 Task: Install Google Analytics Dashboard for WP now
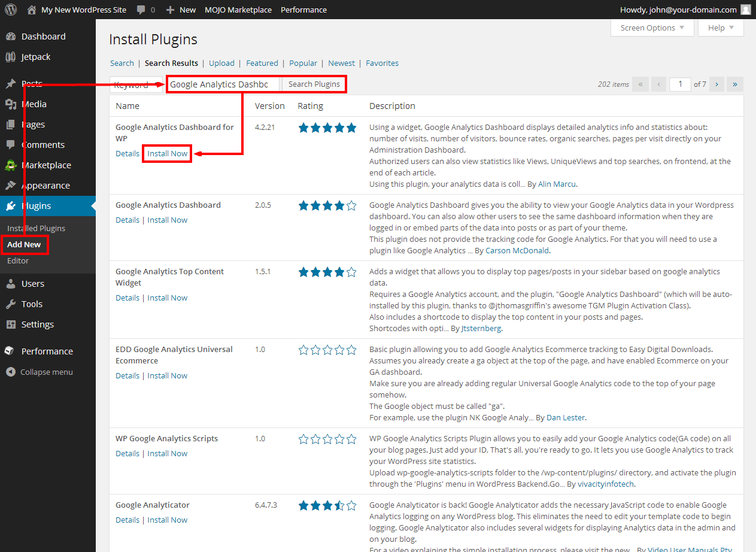(168, 153)
